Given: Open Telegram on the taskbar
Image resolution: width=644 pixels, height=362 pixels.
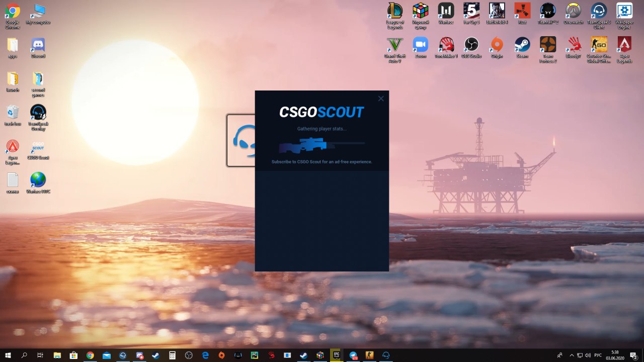Looking at the screenshot, I should coord(353,355).
